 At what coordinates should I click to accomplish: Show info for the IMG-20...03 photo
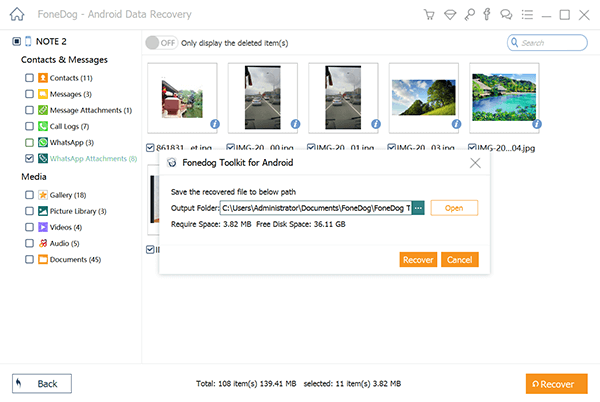pyautogui.click(x=456, y=124)
